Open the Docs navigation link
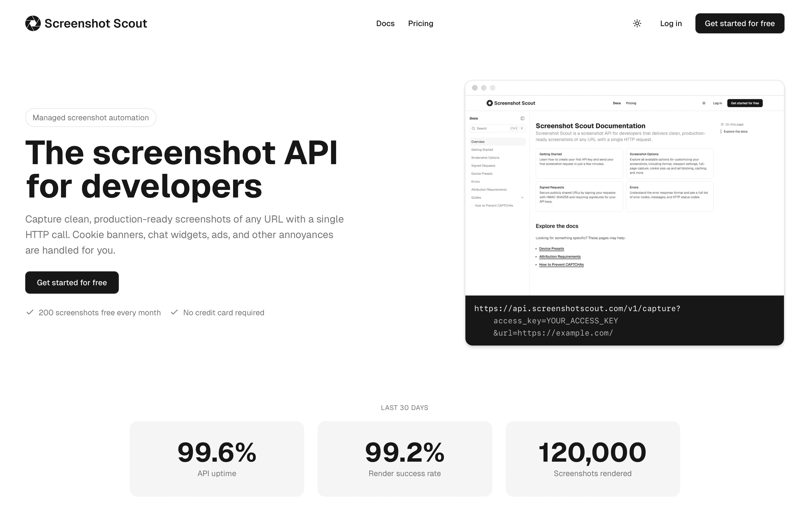The width and height of the screenshot is (812, 520). pos(385,23)
